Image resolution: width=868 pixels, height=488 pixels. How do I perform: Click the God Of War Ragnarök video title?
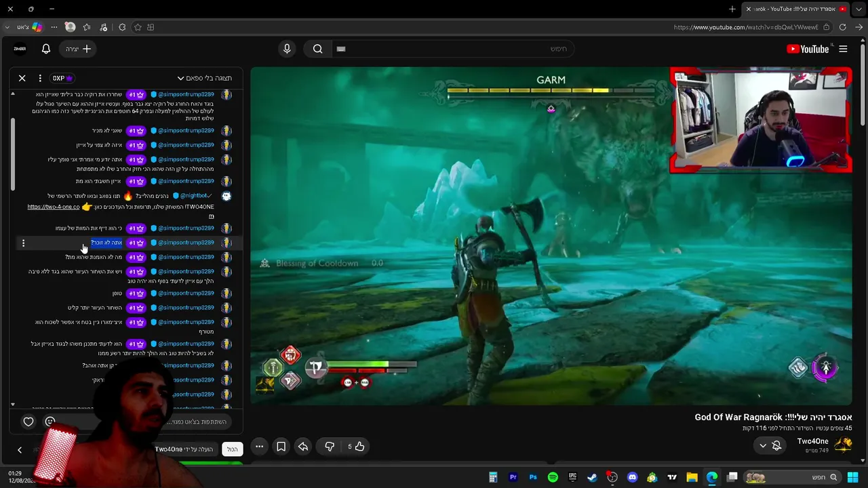(773, 417)
